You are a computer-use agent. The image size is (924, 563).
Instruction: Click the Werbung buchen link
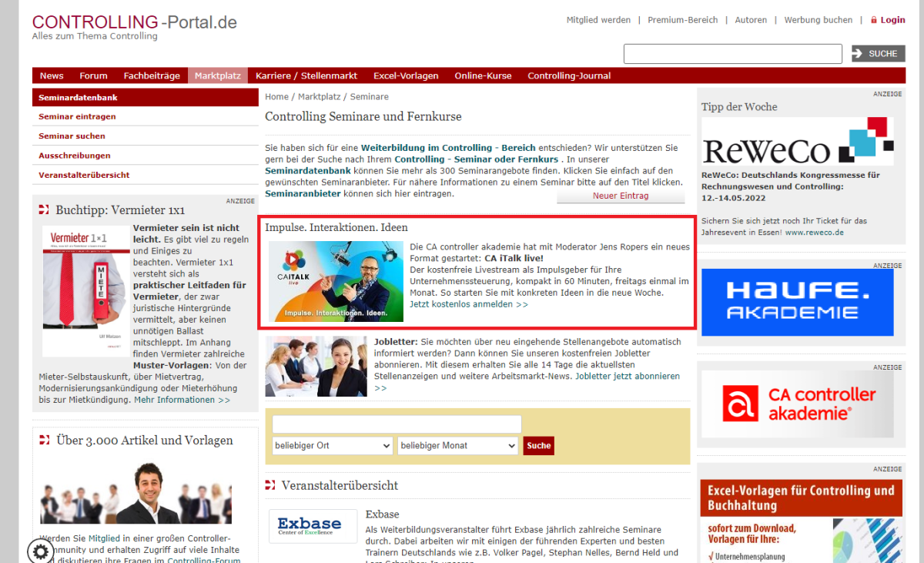819,20
